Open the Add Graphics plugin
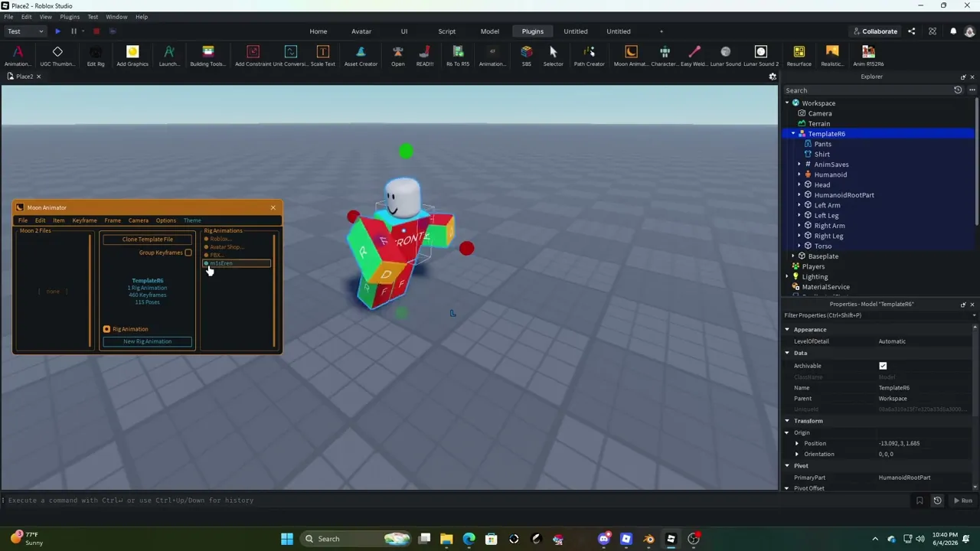980x551 pixels. point(132,55)
